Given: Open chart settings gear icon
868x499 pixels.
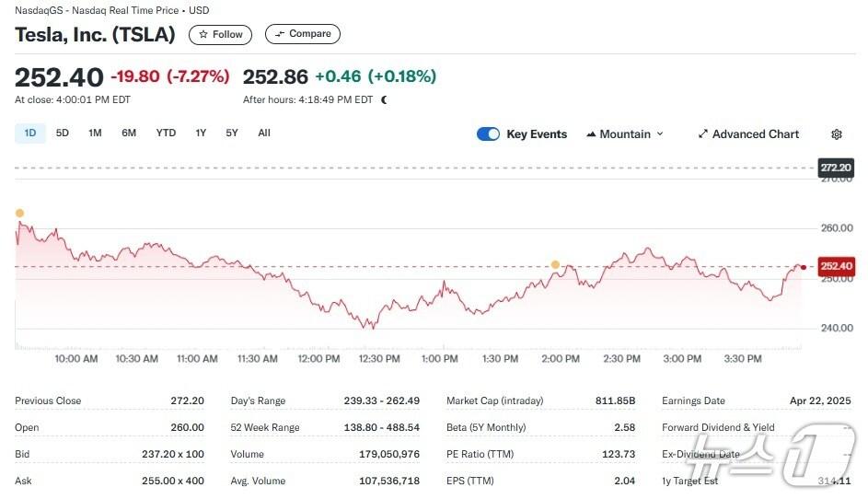Looking at the screenshot, I should point(836,134).
